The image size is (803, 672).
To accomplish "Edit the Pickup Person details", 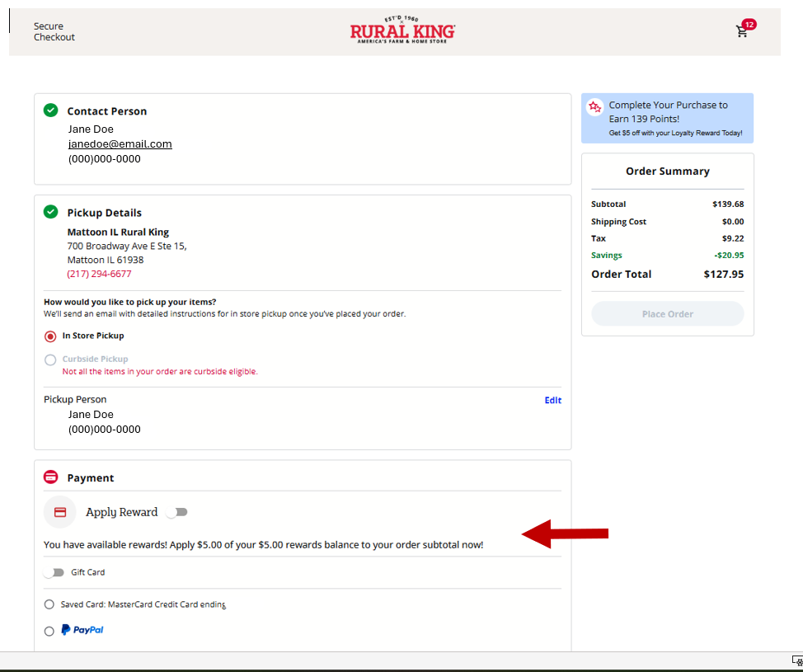I will 552,401.
